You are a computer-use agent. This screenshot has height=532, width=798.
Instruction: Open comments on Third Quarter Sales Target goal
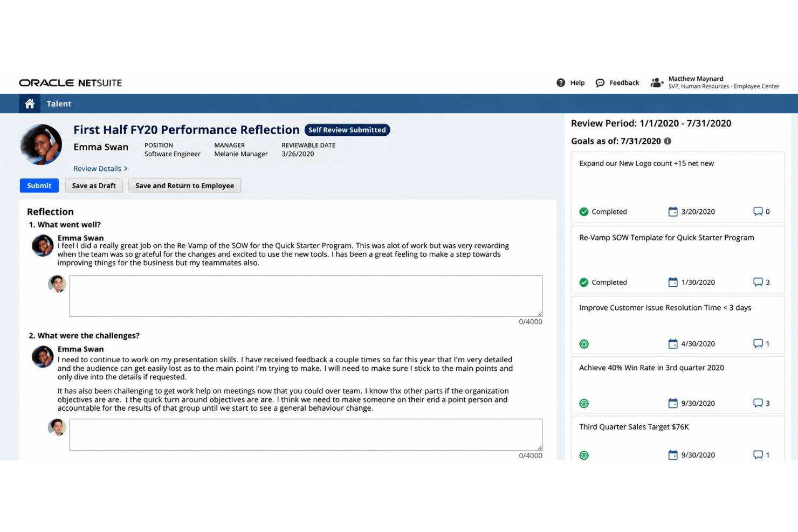[x=758, y=455]
